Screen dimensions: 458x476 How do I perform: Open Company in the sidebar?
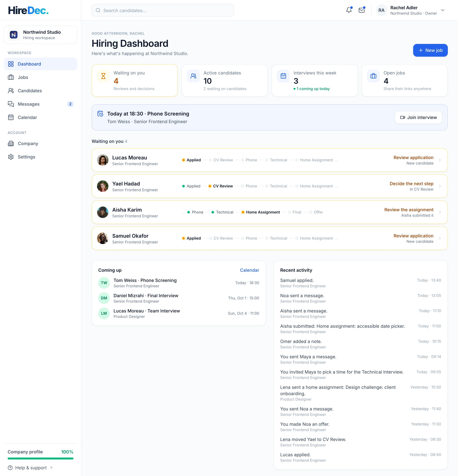[41, 143]
